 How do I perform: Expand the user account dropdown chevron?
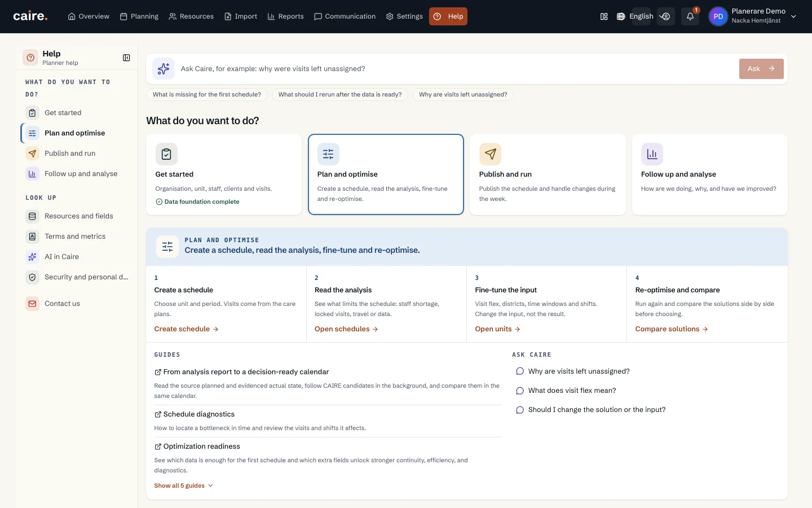click(793, 16)
